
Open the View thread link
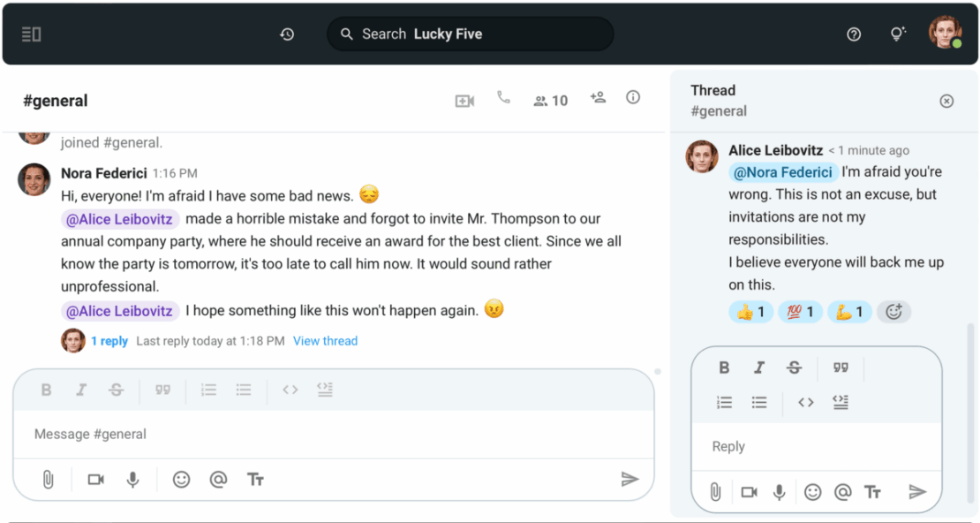tap(325, 341)
